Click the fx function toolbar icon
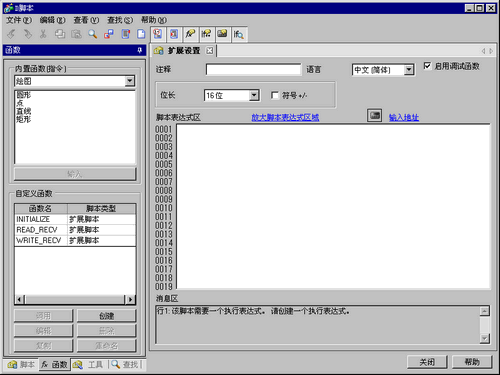 pos(190,34)
